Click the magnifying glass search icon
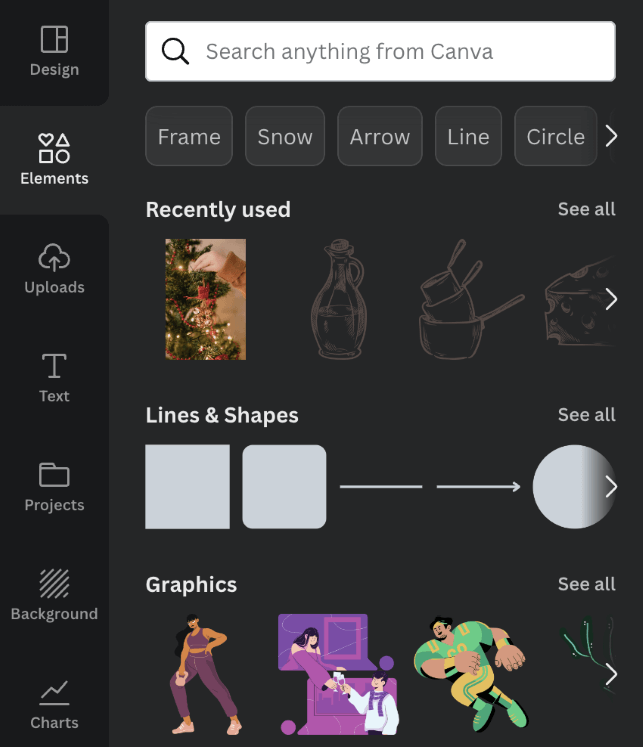This screenshot has width=643, height=747. click(x=175, y=51)
